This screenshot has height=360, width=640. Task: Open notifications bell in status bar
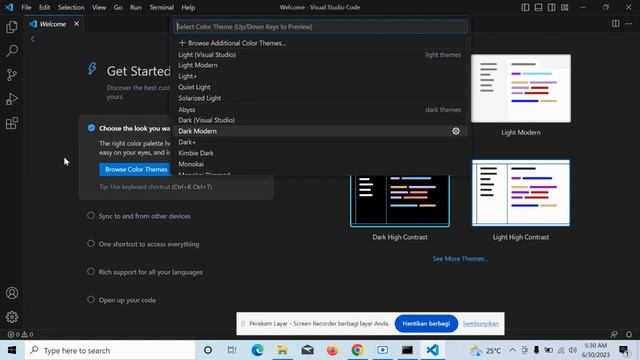coord(629,334)
